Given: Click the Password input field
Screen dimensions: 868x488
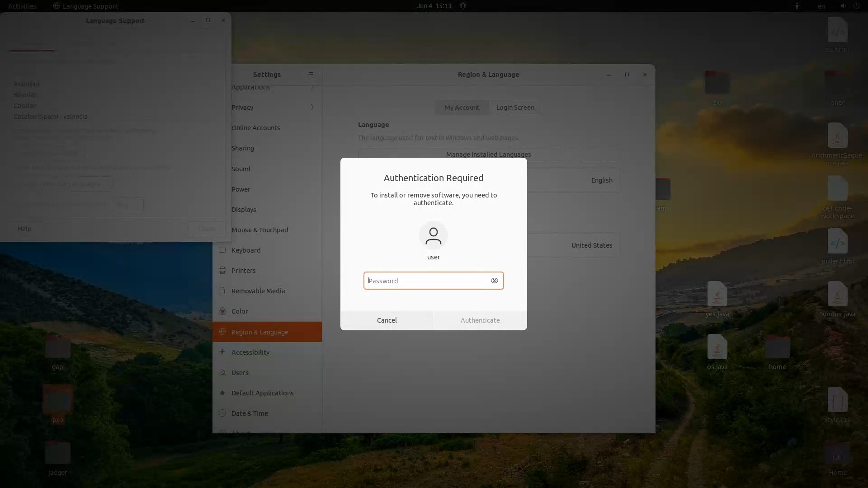Looking at the screenshot, I should coord(427,281).
